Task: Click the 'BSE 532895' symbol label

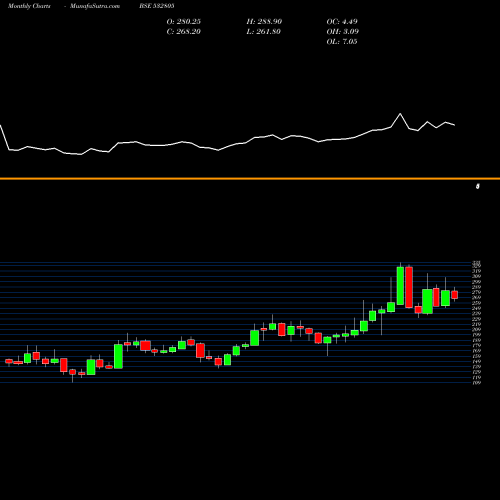Action: (157, 6)
